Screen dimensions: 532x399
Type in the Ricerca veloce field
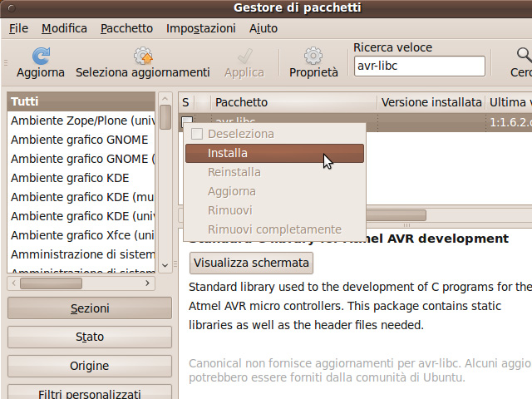click(418, 66)
